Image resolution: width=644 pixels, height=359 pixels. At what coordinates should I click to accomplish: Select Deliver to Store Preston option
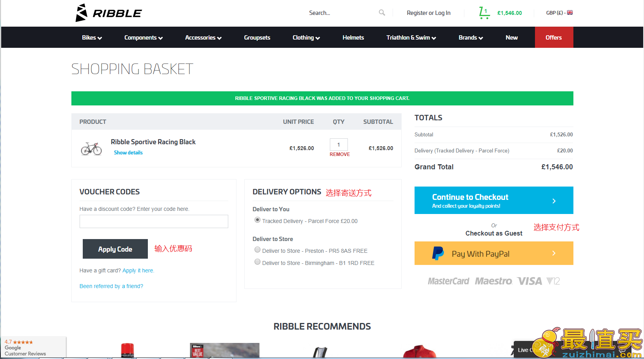pos(257,250)
